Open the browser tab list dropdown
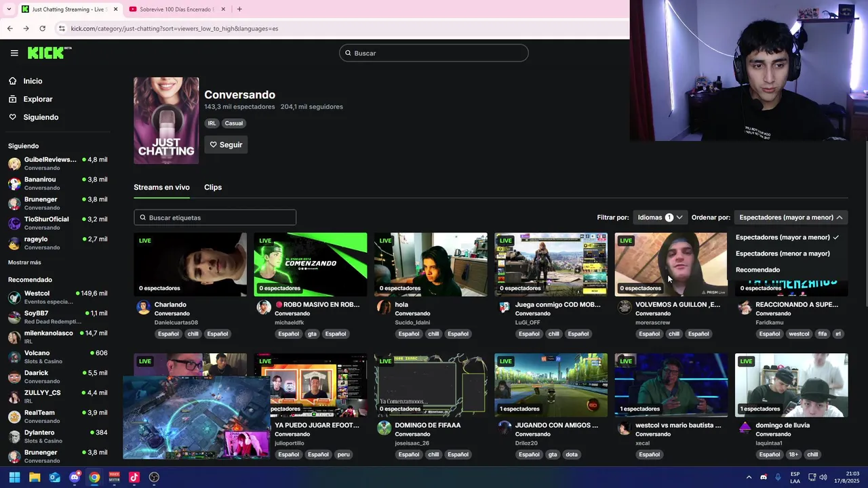This screenshot has width=868, height=488. click(x=8, y=9)
